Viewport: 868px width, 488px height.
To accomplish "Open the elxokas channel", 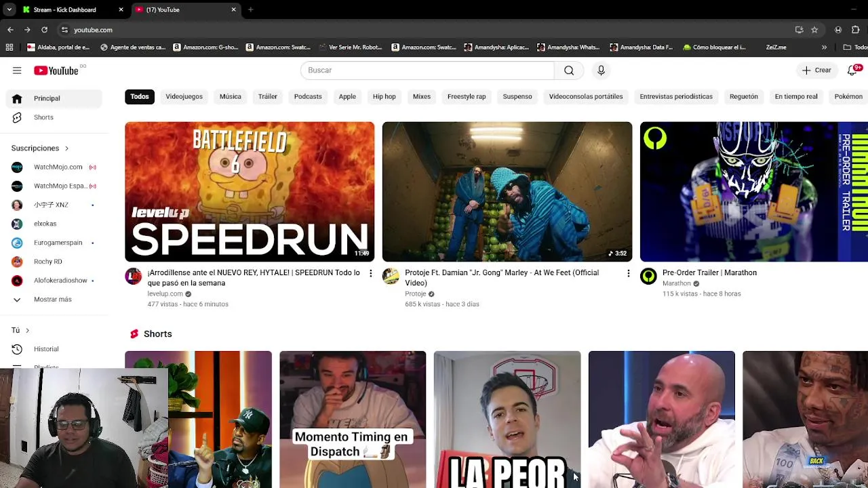I will pos(54,224).
